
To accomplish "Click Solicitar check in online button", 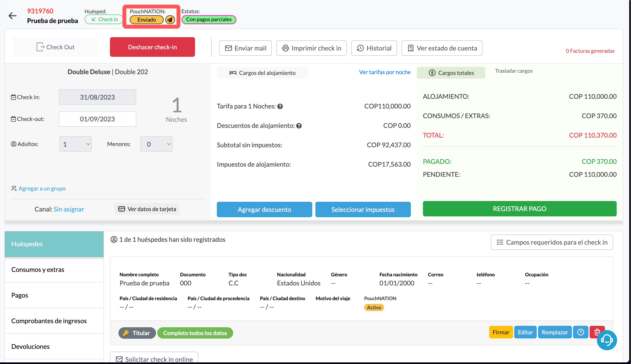I will (x=154, y=358).
